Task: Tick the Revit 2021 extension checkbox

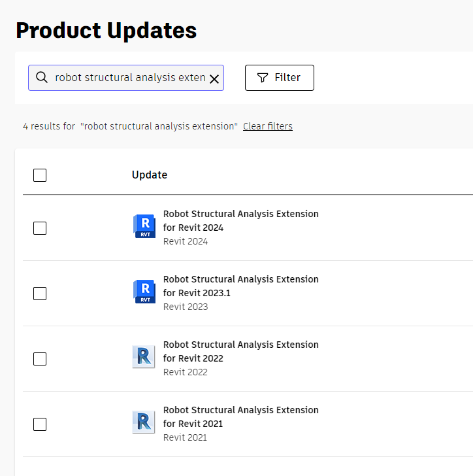Action: tap(40, 424)
